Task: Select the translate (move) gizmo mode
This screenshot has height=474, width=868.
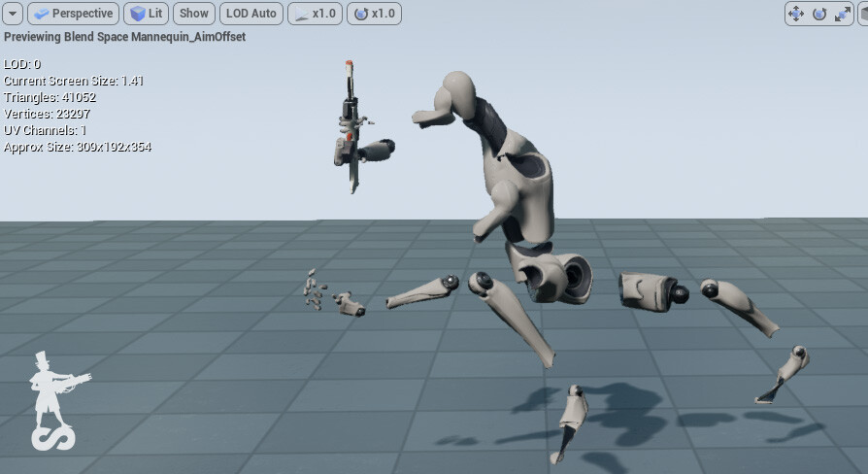Action: (796, 14)
